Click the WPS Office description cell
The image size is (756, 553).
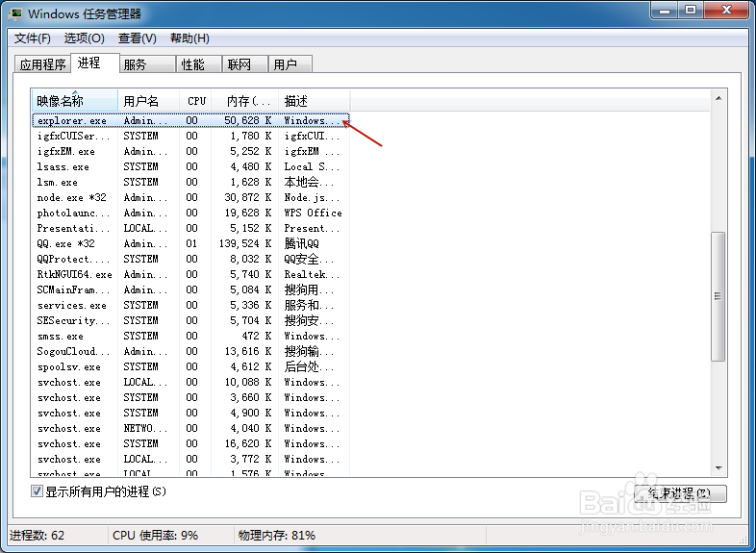point(313,214)
